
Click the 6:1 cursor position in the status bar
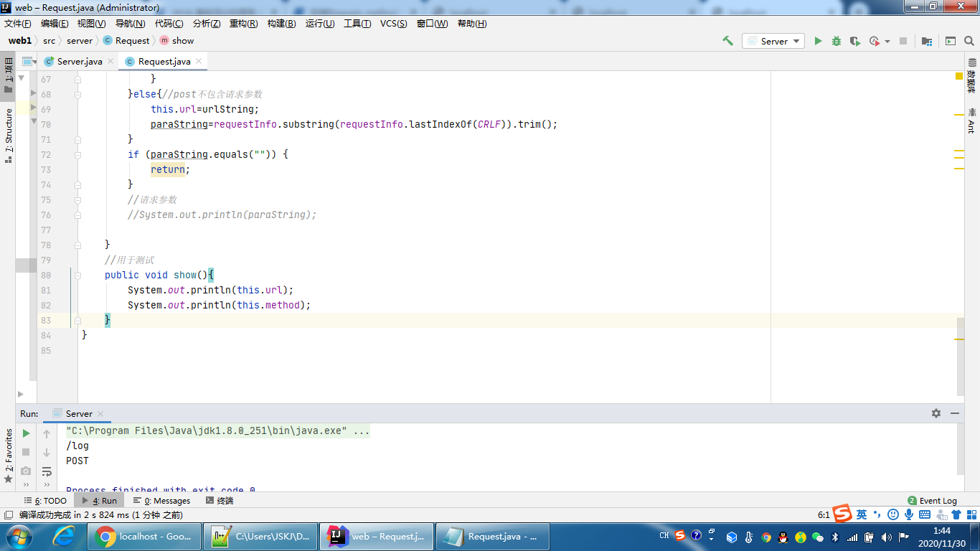[x=824, y=515]
